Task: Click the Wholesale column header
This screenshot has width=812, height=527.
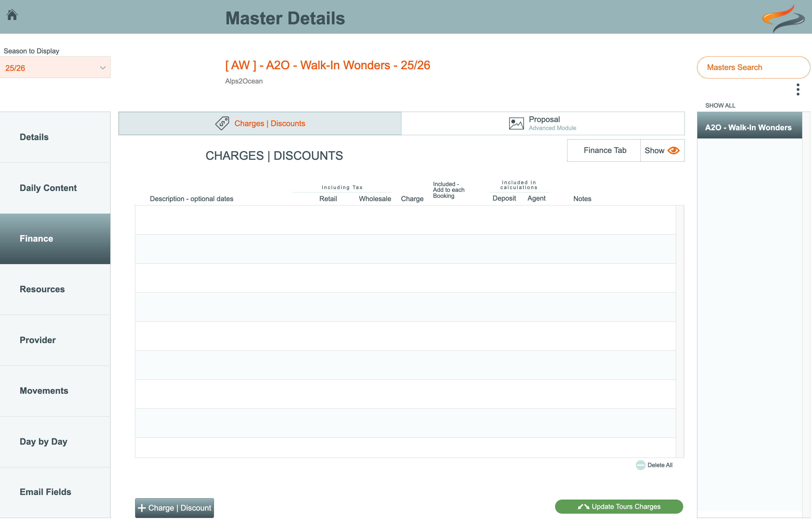Action: [375, 199]
